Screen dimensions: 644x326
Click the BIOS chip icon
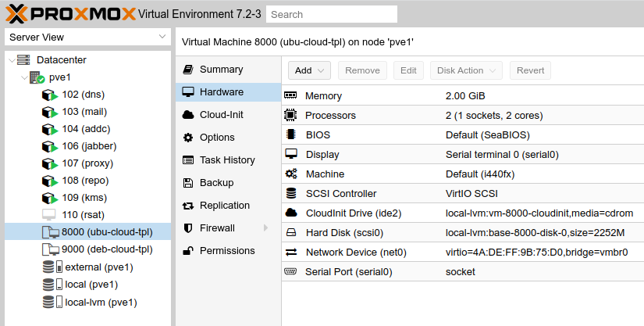291,134
